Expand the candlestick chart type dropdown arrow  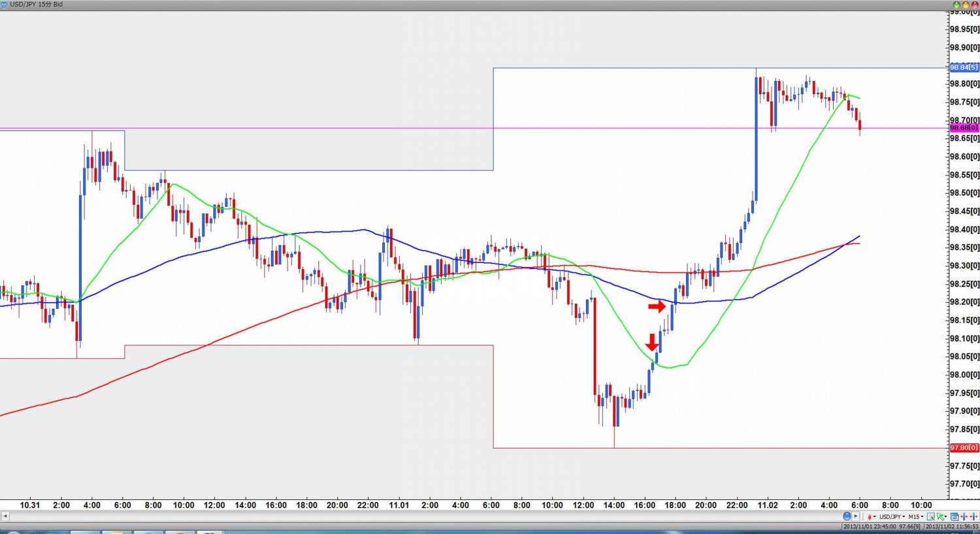pos(875,516)
